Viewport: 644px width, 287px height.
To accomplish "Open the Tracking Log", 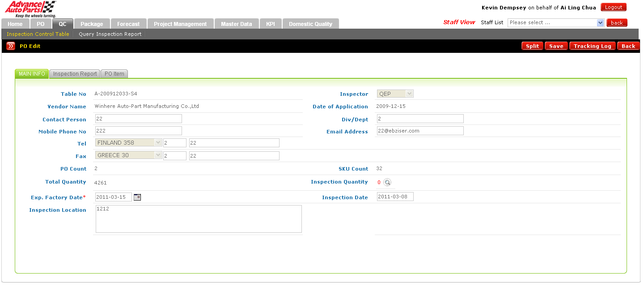I will (x=592, y=46).
